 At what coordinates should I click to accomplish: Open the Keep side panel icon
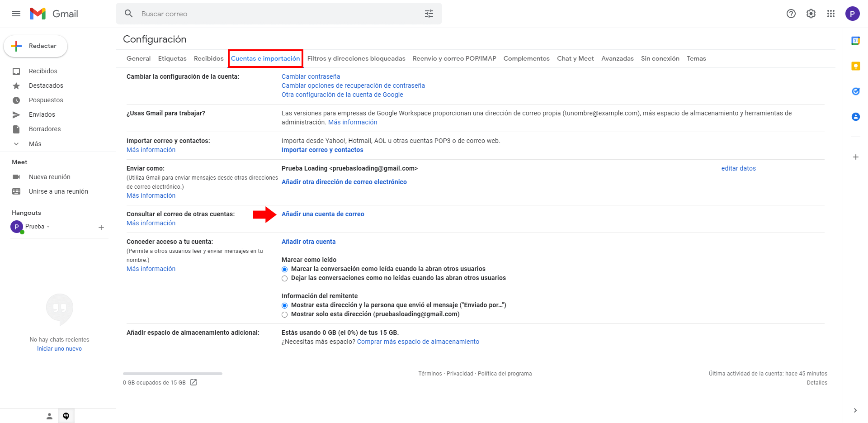[x=856, y=66]
